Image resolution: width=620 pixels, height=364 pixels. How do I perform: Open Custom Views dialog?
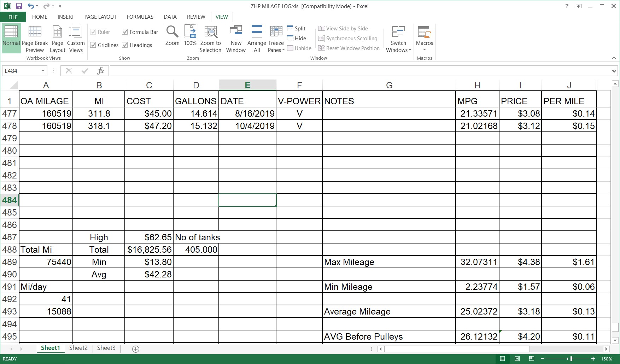pyautogui.click(x=76, y=39)
